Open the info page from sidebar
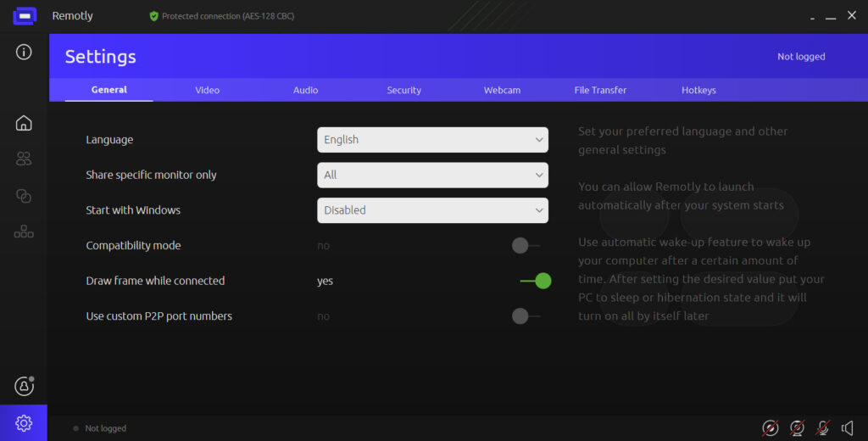This screenshot has height=441, width=868. 24,52
